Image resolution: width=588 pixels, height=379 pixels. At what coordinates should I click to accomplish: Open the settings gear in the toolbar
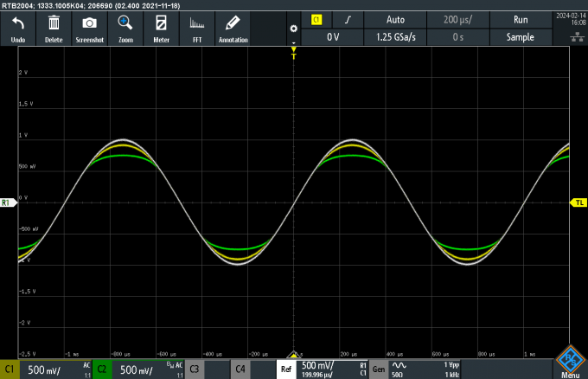pos(293,29)
